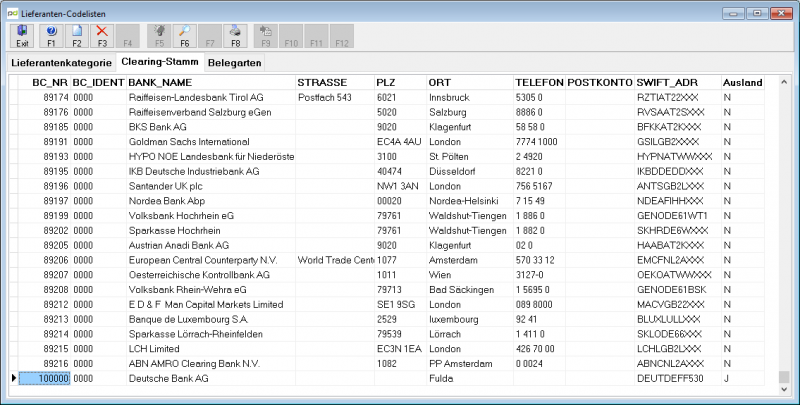Image resolution: width=800 pixels, height=405 pixels.
Task: Click the Banque de Luxembourg S.A. cell
Action: [x=211, y=319]
